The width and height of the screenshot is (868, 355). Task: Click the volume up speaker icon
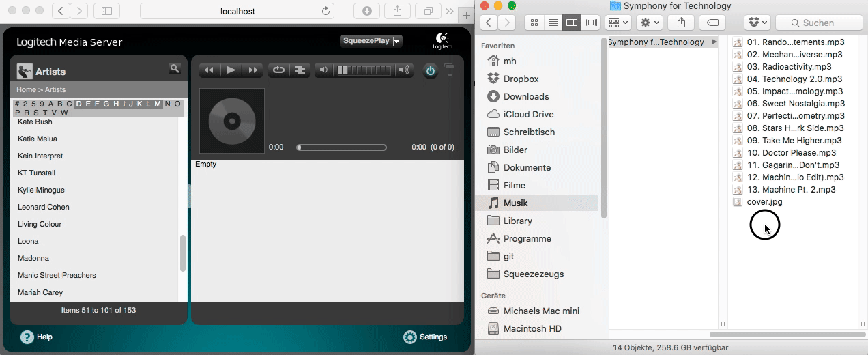404,70
